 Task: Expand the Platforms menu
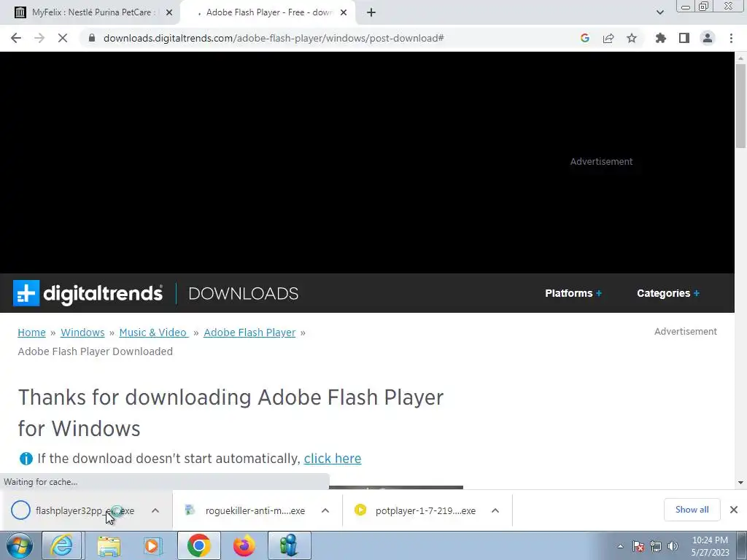tap(573, 293)
